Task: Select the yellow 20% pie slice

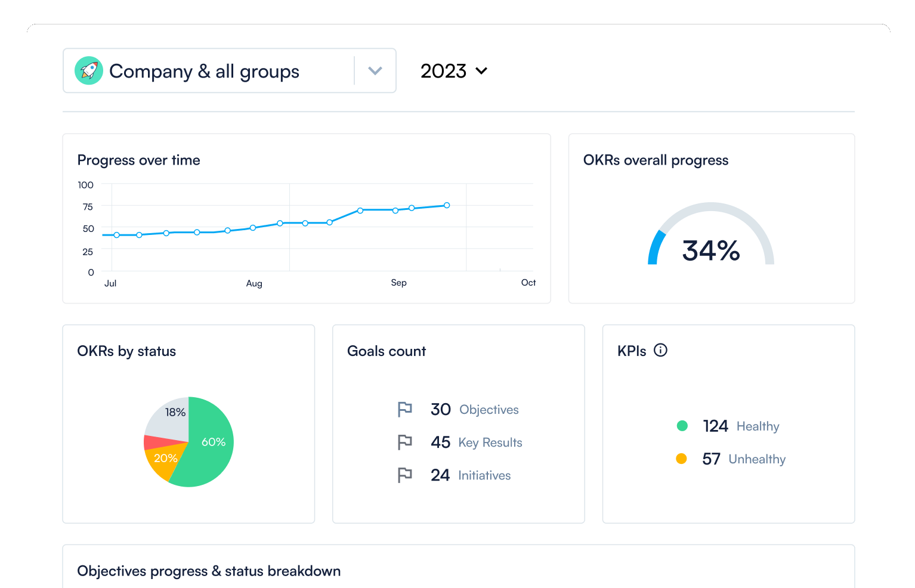Action: coord(163,461)
